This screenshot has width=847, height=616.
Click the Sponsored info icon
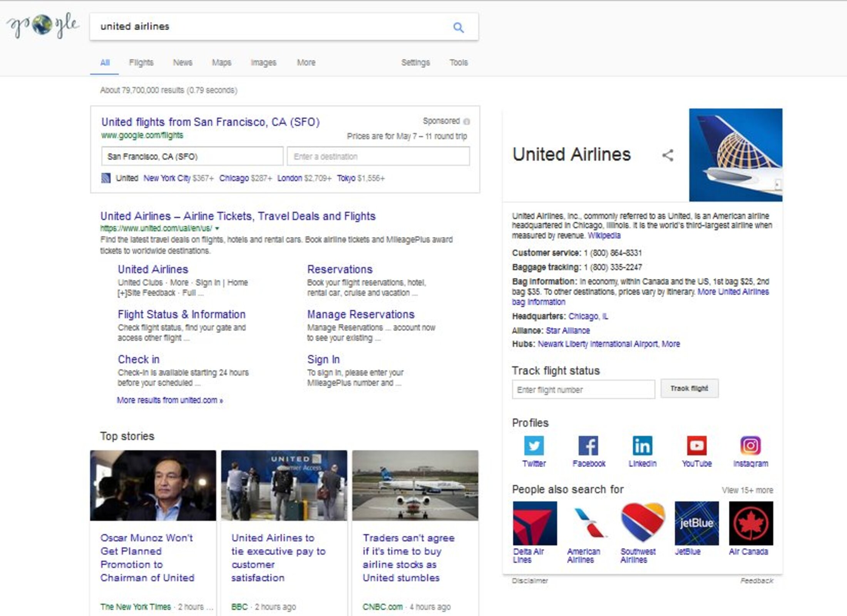pos(467,122)
